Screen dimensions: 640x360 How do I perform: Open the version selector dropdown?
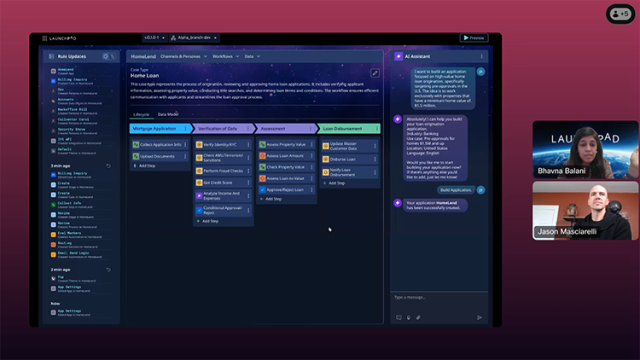coord(154,38)
